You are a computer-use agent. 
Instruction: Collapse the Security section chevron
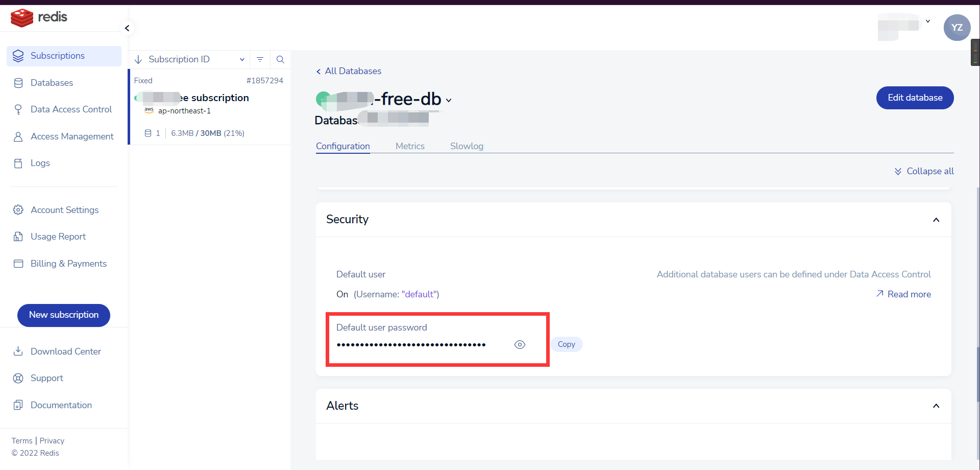click(936, 220)
